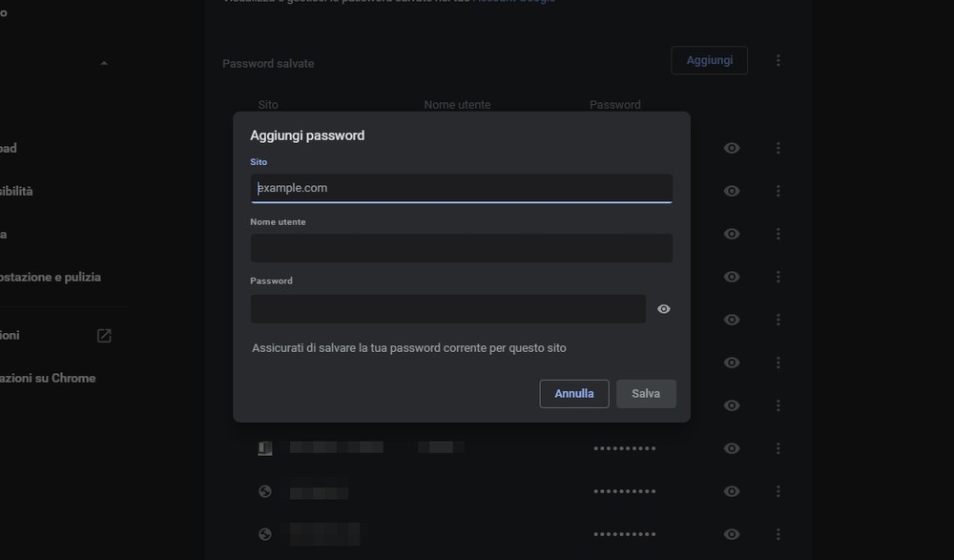Image resolution: width=954 pixels, height=560 pixels.
Task: Click the external-link icon in the sidebar
Action: coord(104,336)
